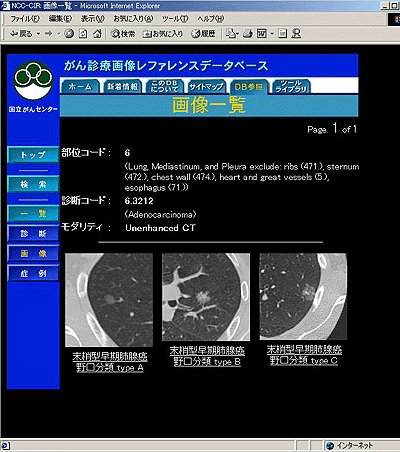Expand the Back button dropdown arrow

pyautogui.click(x=38, y=34)
